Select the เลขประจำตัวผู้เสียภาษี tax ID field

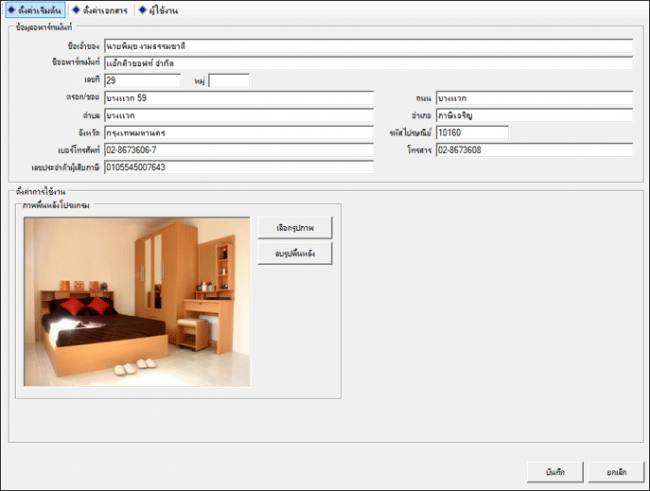(x=239, y=168)
